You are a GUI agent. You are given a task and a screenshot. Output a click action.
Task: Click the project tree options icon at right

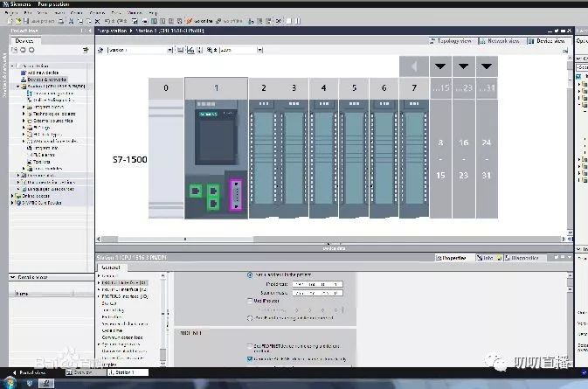pos(86,50)
